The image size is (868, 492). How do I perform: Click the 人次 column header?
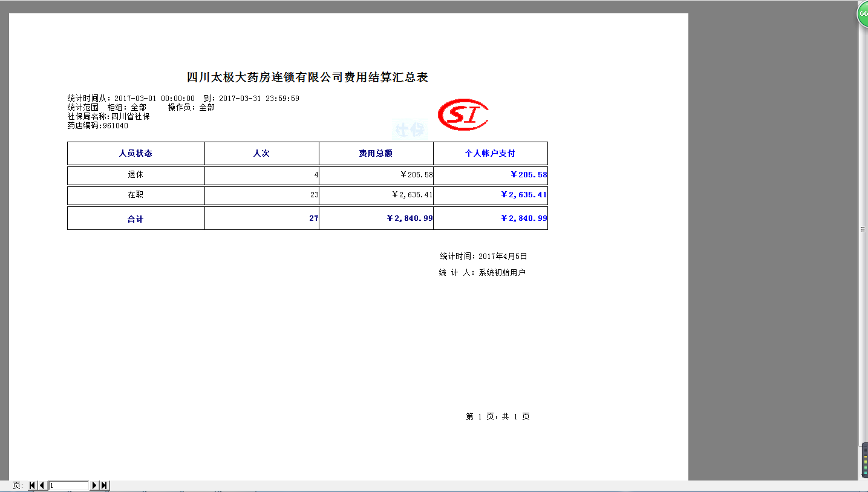pos(261,153)
